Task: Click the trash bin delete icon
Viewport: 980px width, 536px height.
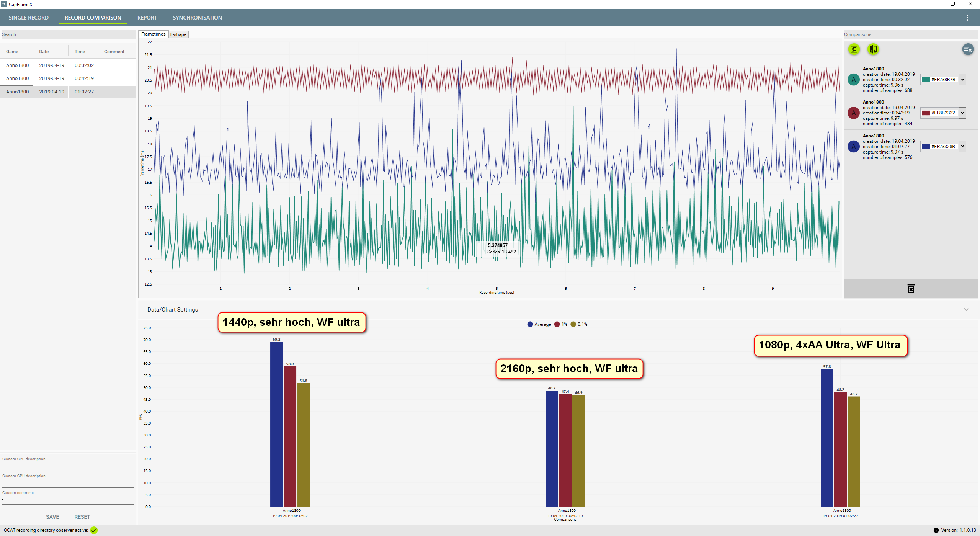Action: coord(911,289)
